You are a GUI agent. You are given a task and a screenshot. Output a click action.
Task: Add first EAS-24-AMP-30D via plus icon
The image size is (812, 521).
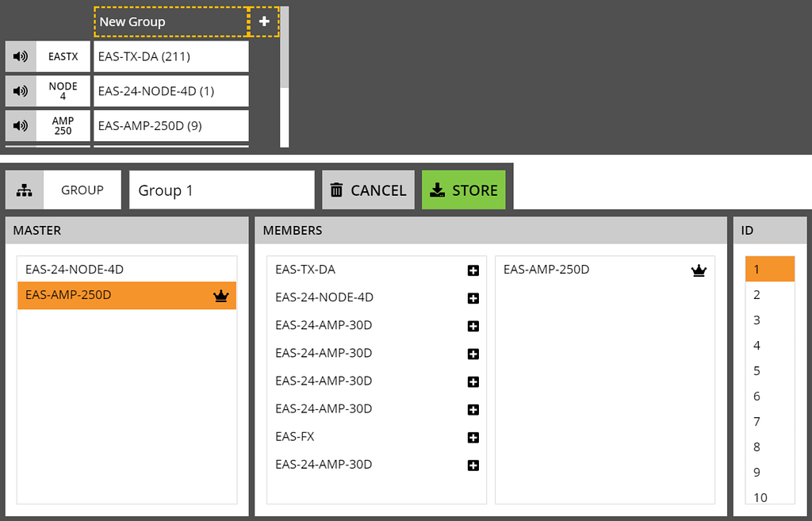tap(473, 326)
